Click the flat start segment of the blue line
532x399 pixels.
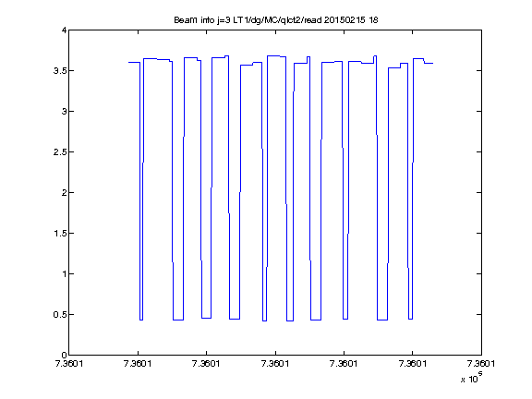tap(134, 62)
